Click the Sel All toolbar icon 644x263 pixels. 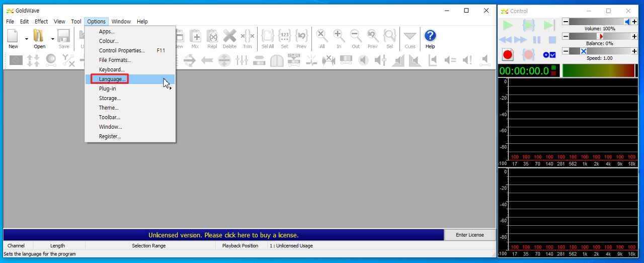tap(268, 36)
